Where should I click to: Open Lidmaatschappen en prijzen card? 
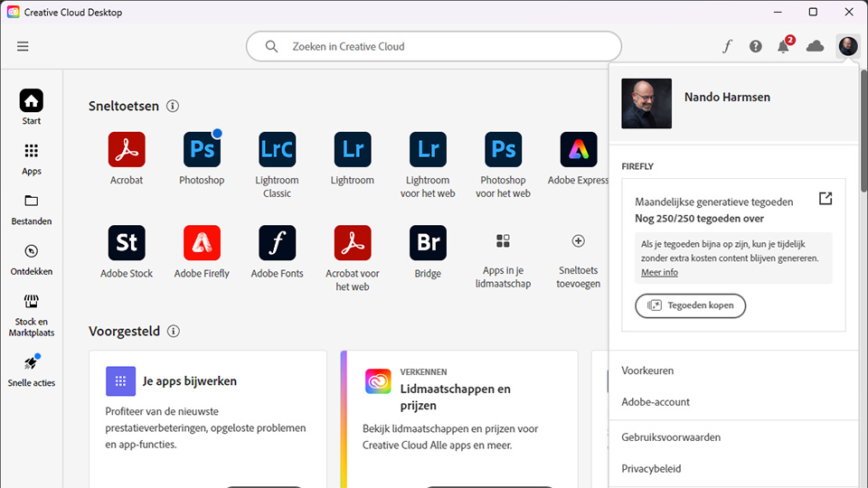click(459, 418)
